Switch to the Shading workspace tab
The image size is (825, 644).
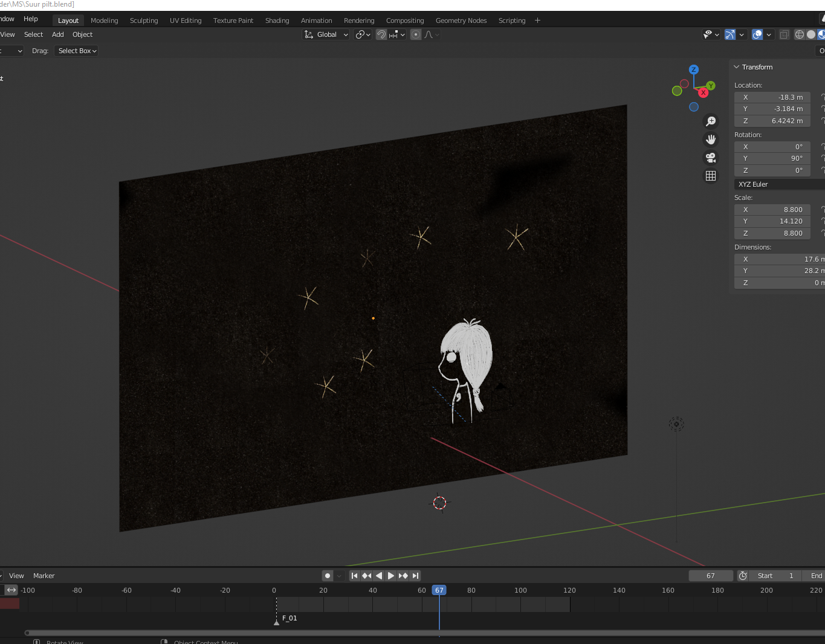(277, 21)
